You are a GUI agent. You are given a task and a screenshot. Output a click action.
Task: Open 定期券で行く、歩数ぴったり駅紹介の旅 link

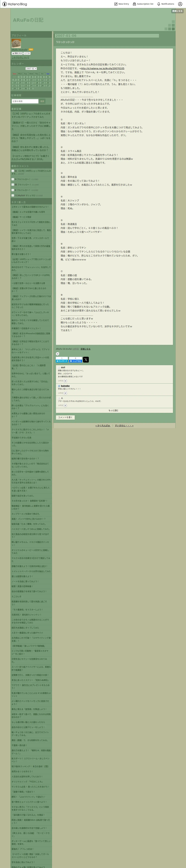click(30, 675)
